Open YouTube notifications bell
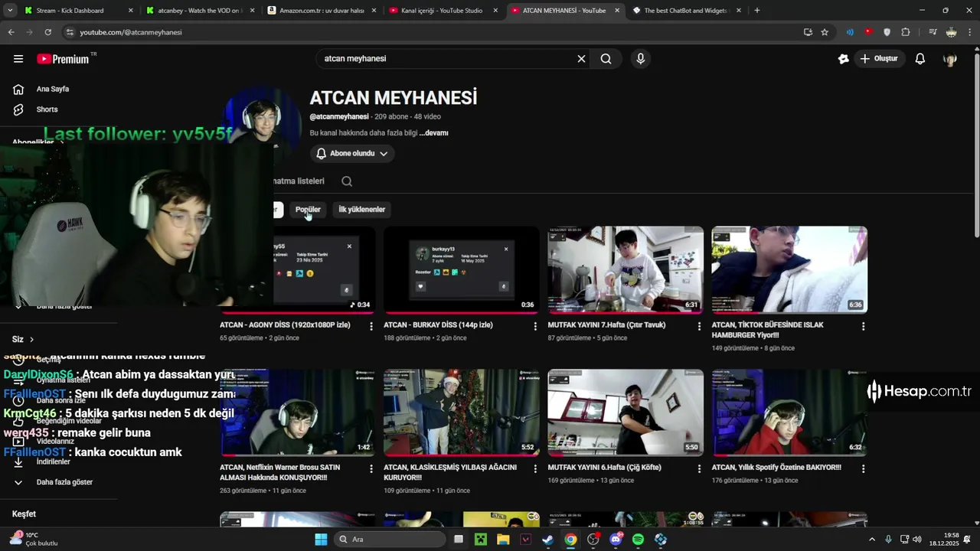This screenshot has height=551, width=980. point(920,59)
